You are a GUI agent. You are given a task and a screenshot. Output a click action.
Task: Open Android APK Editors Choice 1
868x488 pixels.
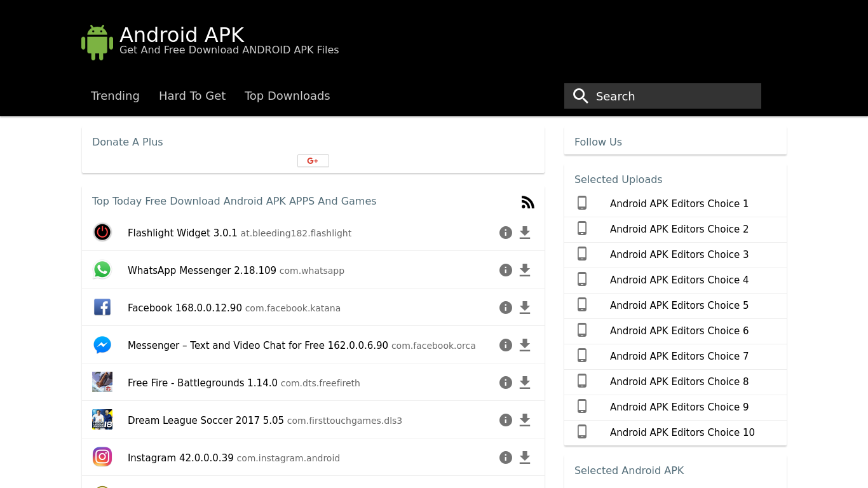(x=679, y=204)
